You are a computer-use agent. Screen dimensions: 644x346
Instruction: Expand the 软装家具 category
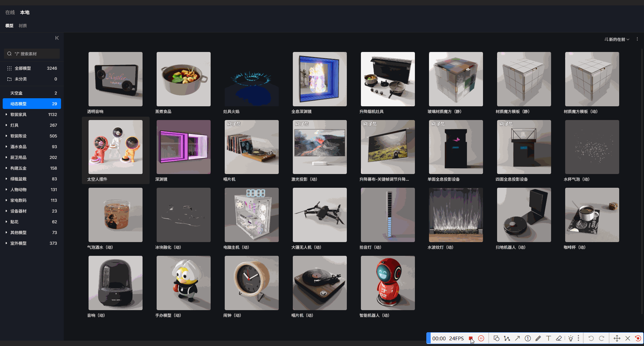tap(6, 114)
